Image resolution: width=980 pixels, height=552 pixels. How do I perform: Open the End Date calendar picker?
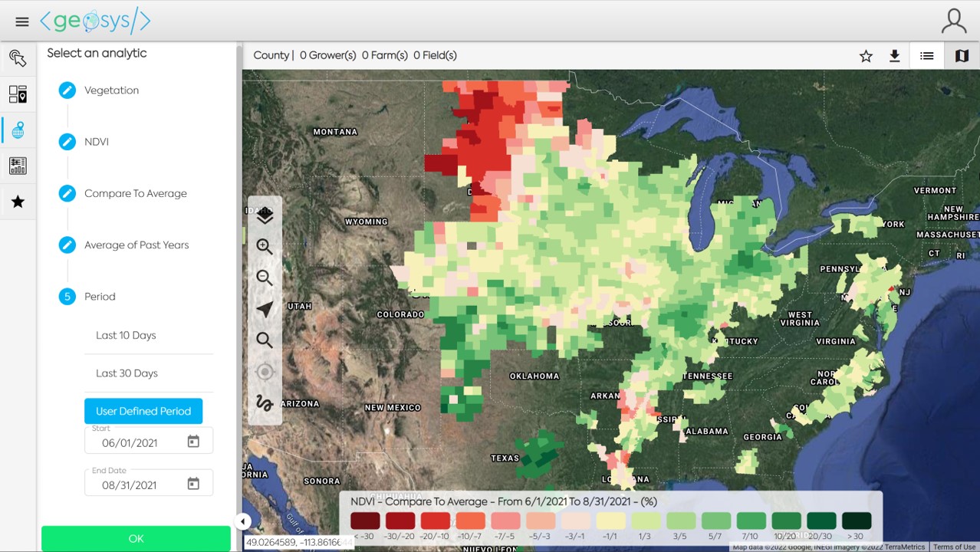coord(193,484)
